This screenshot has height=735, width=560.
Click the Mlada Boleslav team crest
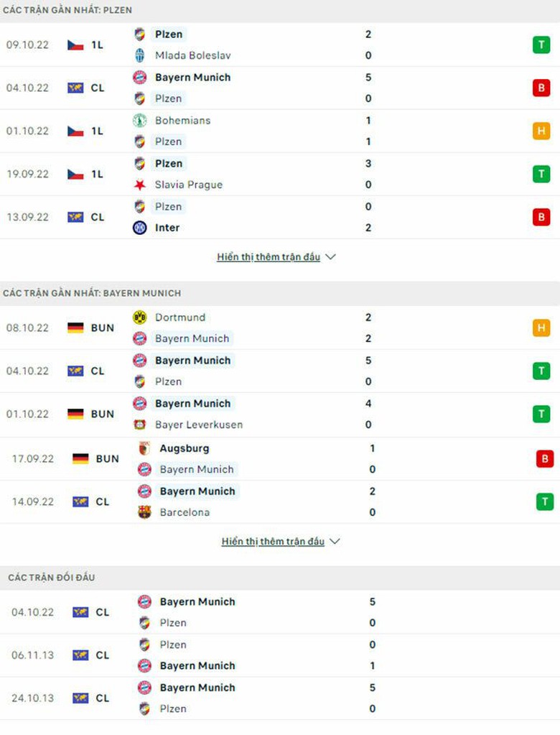click(x=140, y=55)
